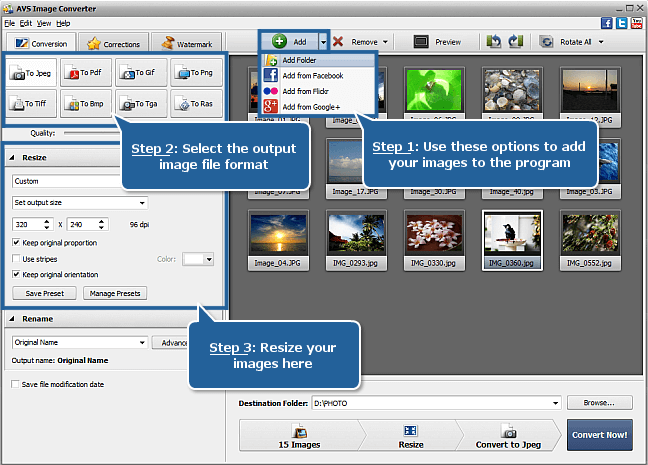
Task: Open the Help menu
Action: (x=63, y=24)
